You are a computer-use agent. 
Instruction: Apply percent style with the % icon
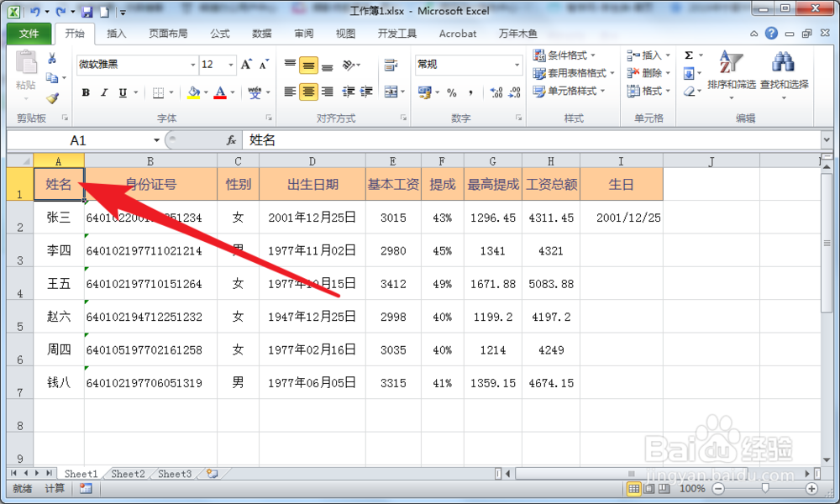(x=452, y=92)
